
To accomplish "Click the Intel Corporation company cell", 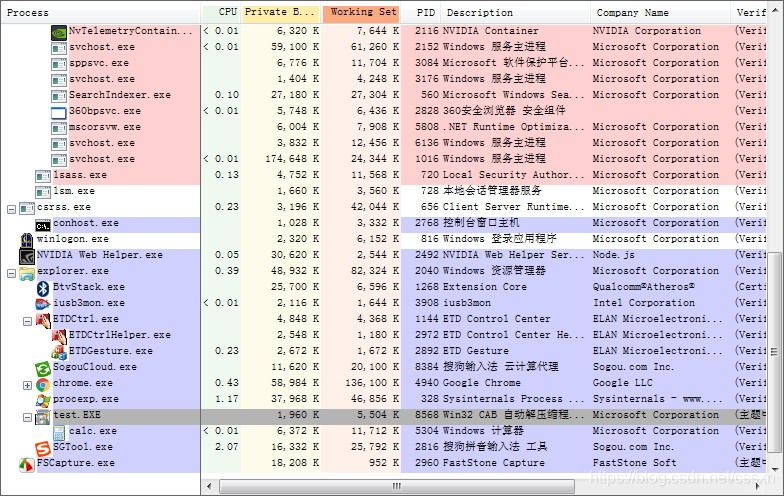I will click(x=644, y=303).
